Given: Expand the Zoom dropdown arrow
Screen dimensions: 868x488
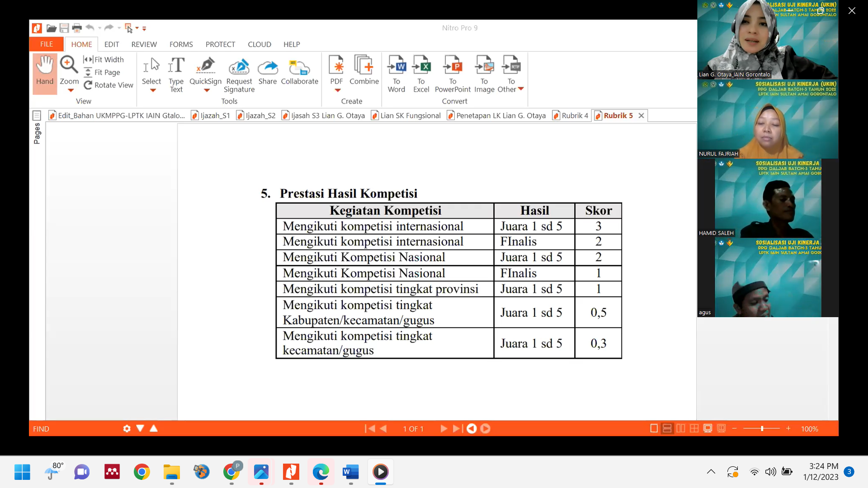Looking at the screenshot, I should point(71,90).
